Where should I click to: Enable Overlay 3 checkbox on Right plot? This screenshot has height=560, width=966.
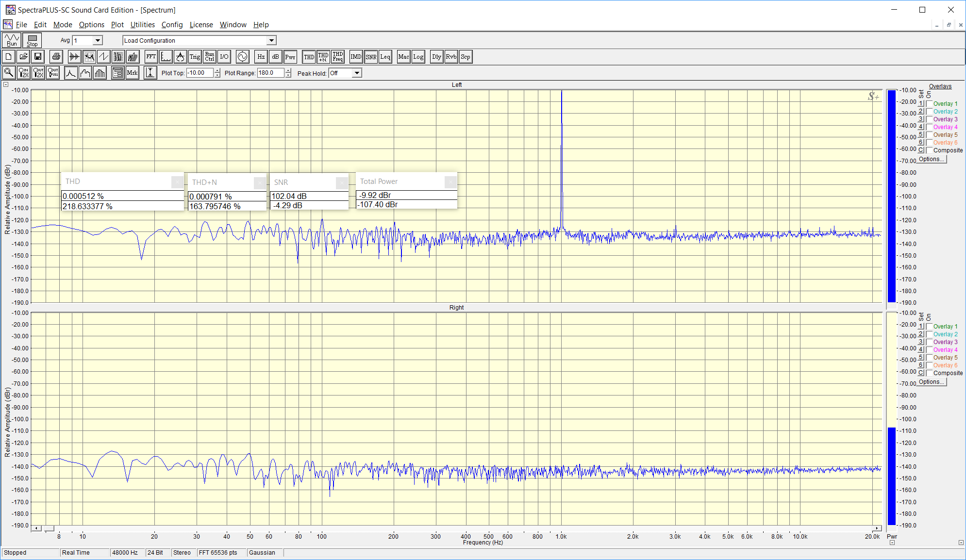930,342
